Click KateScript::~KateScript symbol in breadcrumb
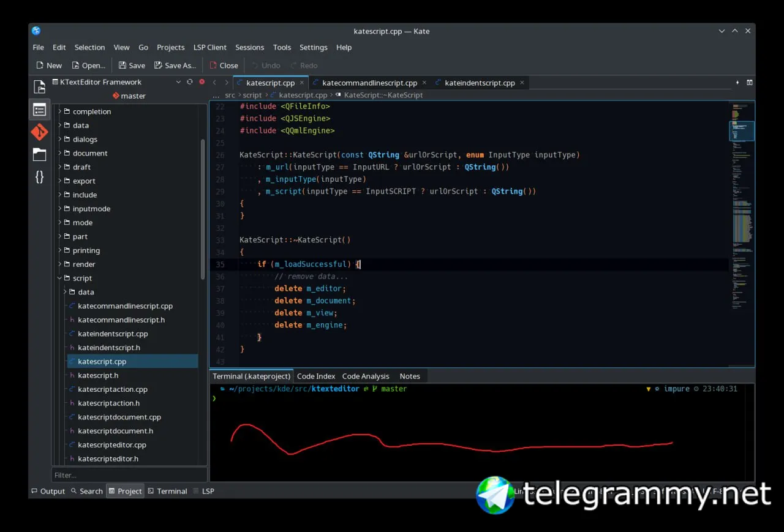Image resolution: width=784 pixels, height=532 pixels. 383,95
